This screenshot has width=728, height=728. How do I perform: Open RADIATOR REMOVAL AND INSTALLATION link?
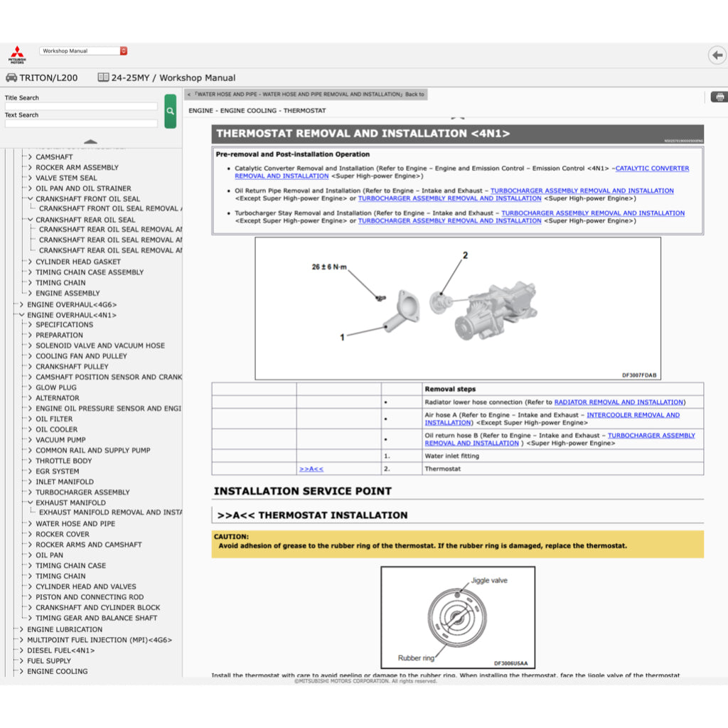click(618, 402)
